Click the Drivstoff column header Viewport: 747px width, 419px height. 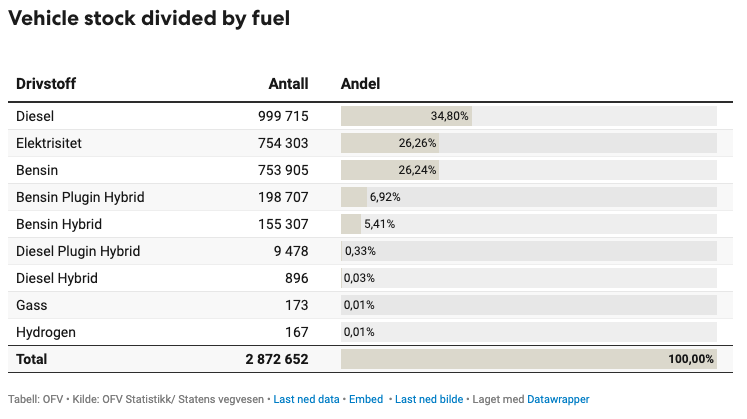point(46,84)
